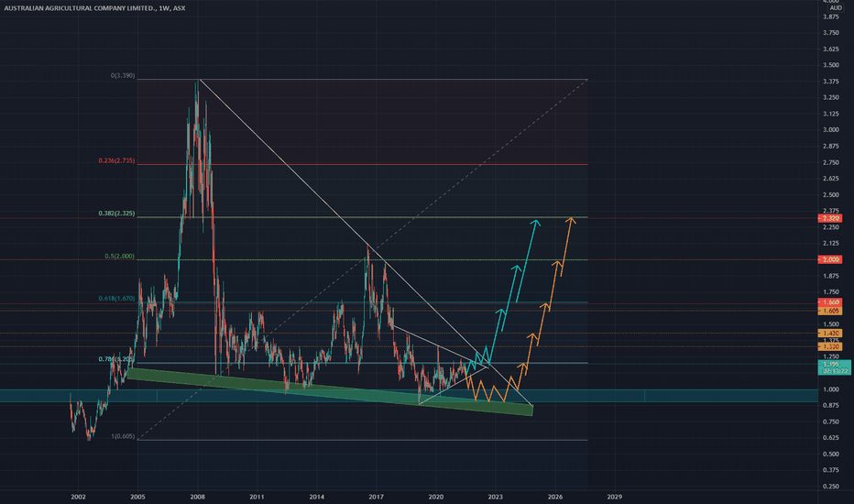Click the red 2.320 price tag
Image resolution: width=854 pixels, height=504 pixels.
click(x=830, y=218)
